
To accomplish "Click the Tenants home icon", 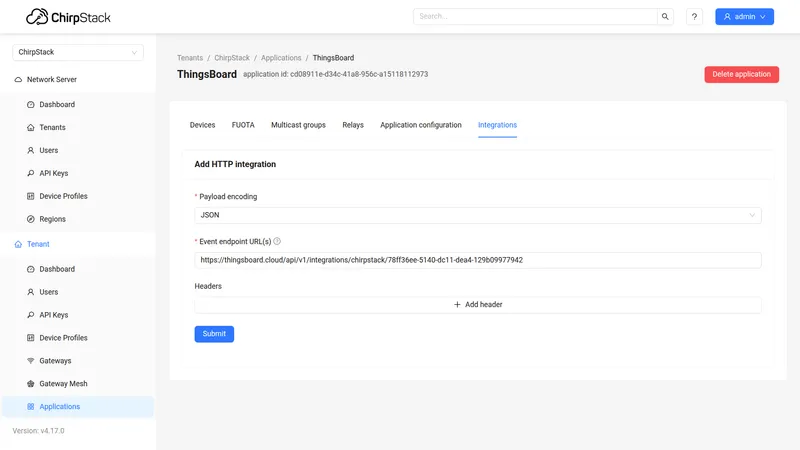I will point(31,128).
